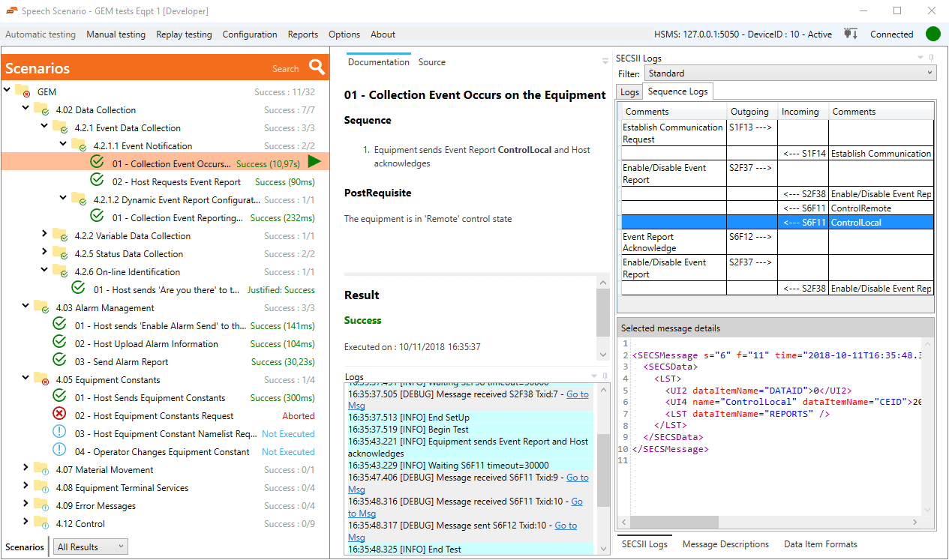This screenshot has height=560, width=949.
Task: Collapse the 4.02 Data Collection node
Action: tap(26, 109)
